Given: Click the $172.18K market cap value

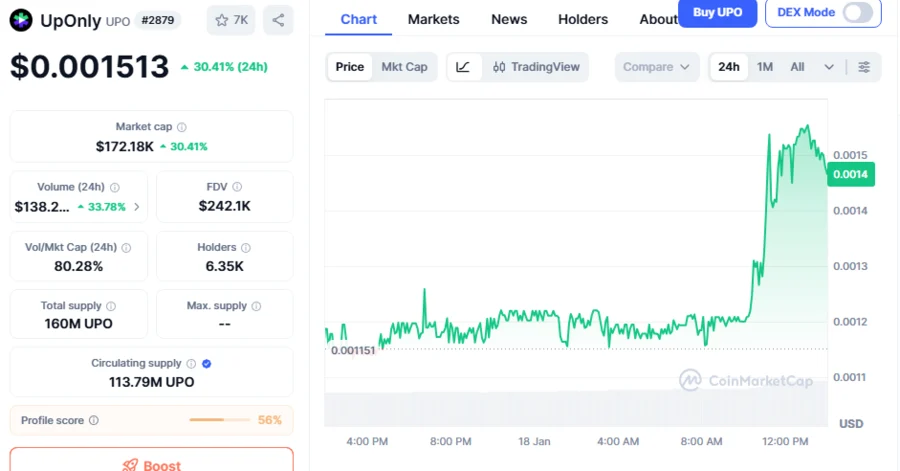Looking at the screenshot, I should point(125,147).
